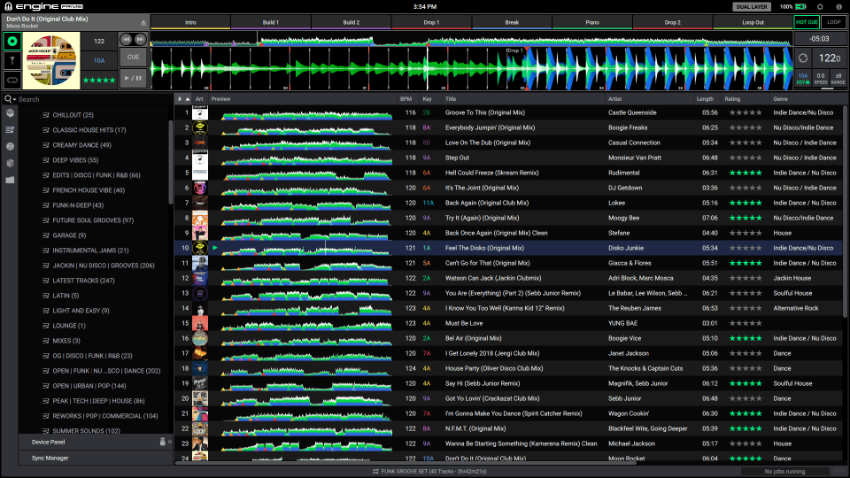Jump to the Drop 1 hot cue
Viewport: 850px width, 478px height.
(432, 23)
